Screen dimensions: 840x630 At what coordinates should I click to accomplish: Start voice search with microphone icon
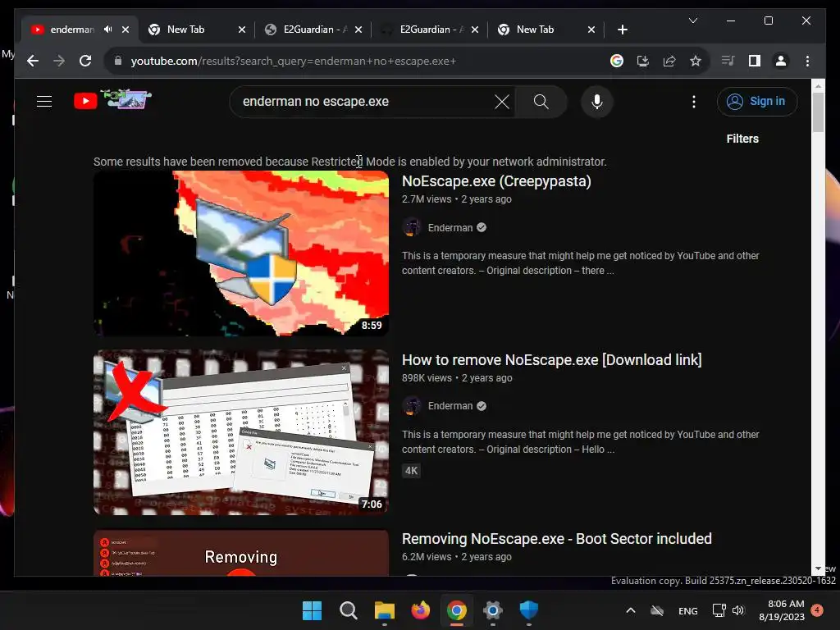(x=597, y=101)
